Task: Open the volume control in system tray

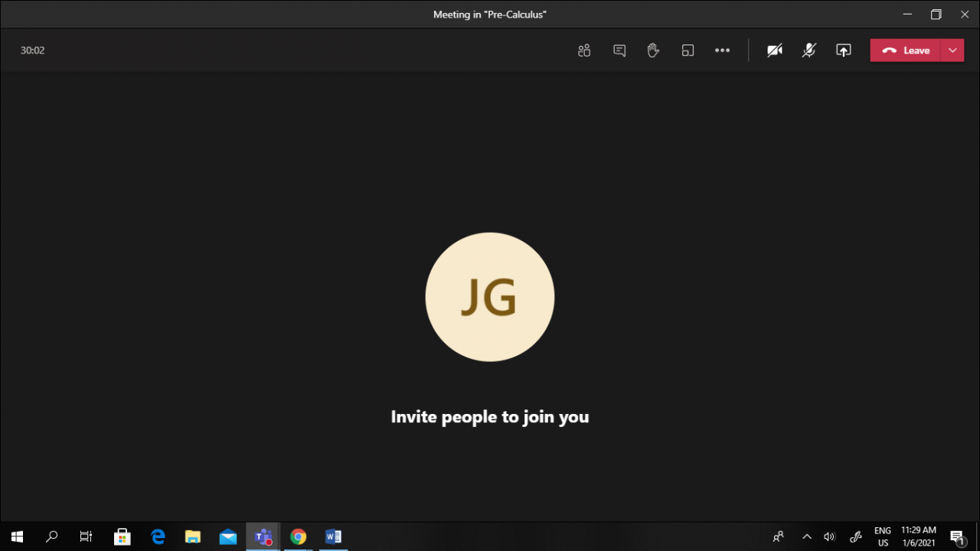Action: click(829, 536)
